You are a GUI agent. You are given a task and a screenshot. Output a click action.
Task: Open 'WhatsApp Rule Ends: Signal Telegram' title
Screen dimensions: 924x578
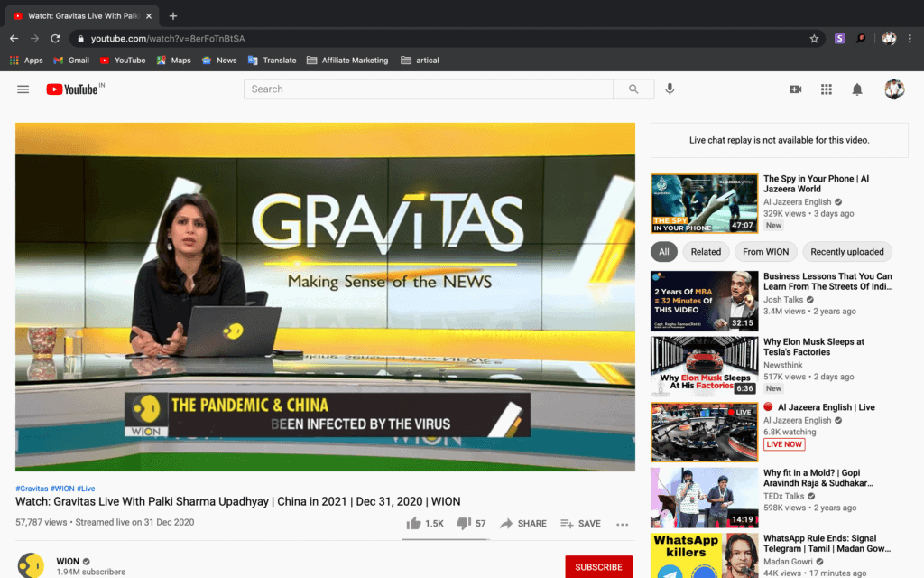(x=827, y=543)
